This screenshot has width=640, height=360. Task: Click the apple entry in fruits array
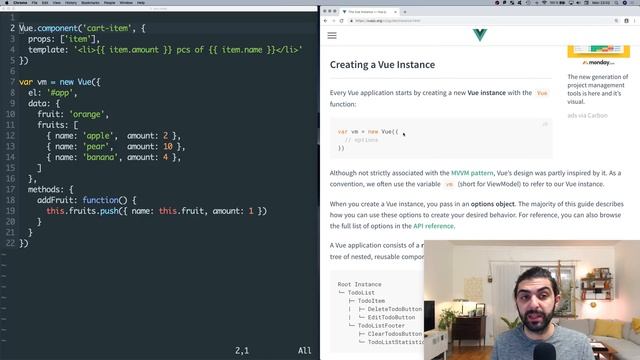[113, 136]
